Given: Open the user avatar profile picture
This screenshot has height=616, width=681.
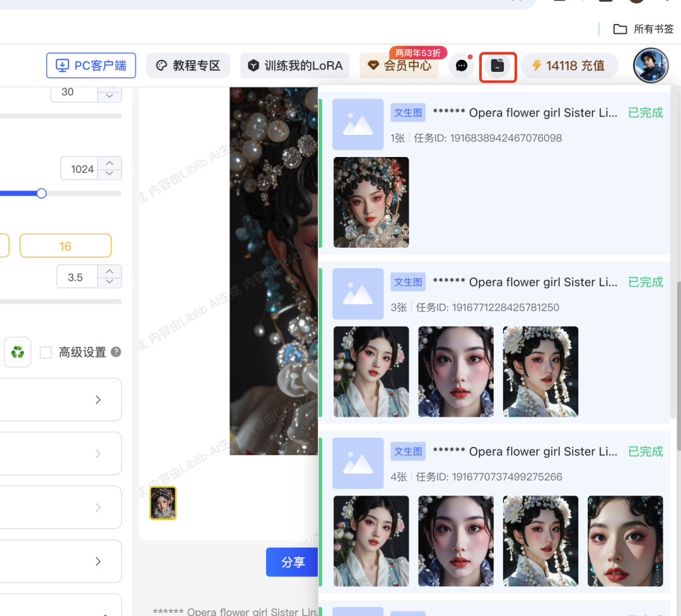Looking at the screenshot, I should [x=650, y=65].
